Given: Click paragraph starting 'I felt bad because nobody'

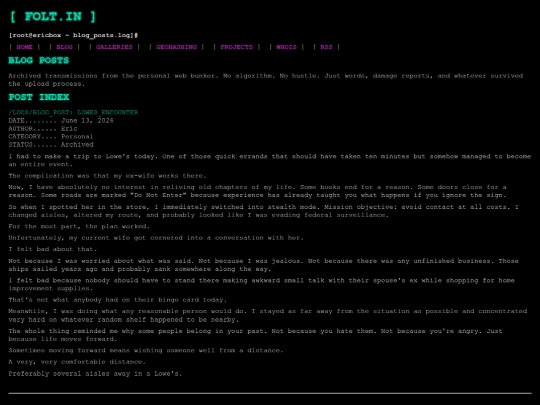Looking at the screenshot, I should coord(261,284).
